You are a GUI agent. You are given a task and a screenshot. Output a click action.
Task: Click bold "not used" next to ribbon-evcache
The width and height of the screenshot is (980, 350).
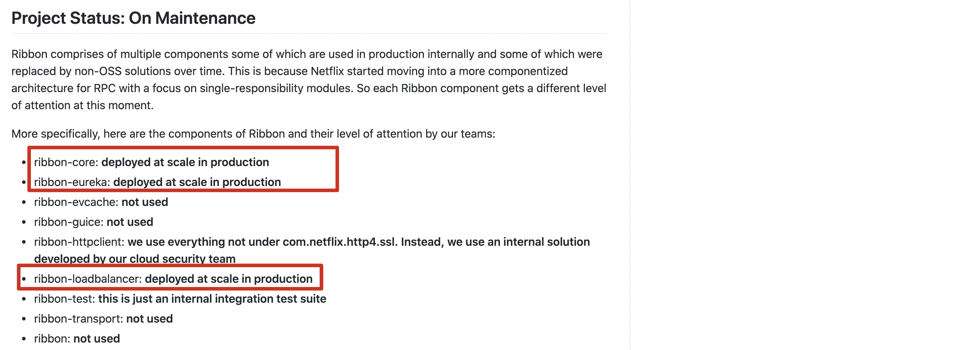145,202
